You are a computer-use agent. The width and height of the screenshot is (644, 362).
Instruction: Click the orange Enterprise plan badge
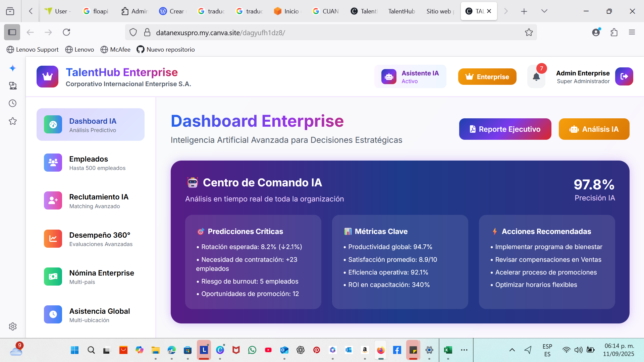(x=487, y=77)
